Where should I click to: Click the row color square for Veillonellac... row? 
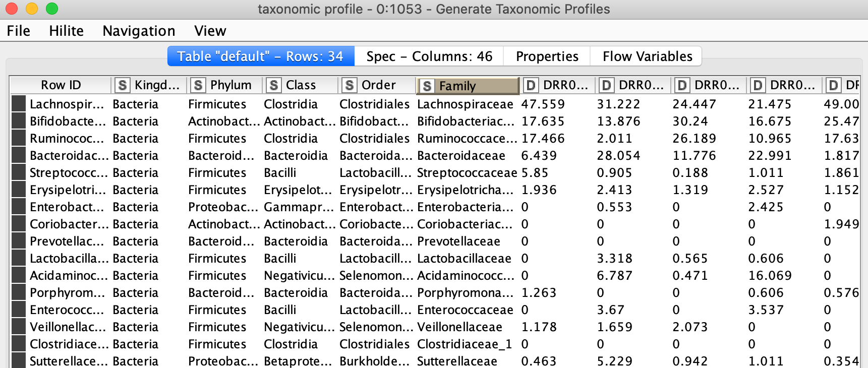(19, 327)
